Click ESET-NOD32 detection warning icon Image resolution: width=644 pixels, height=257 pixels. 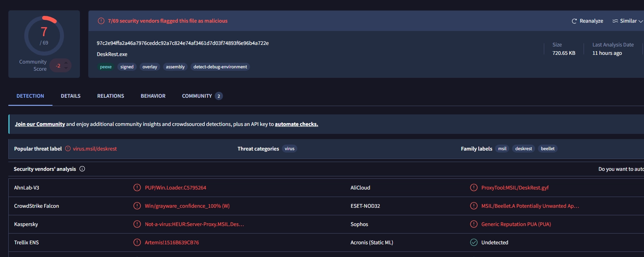[474, 206]
